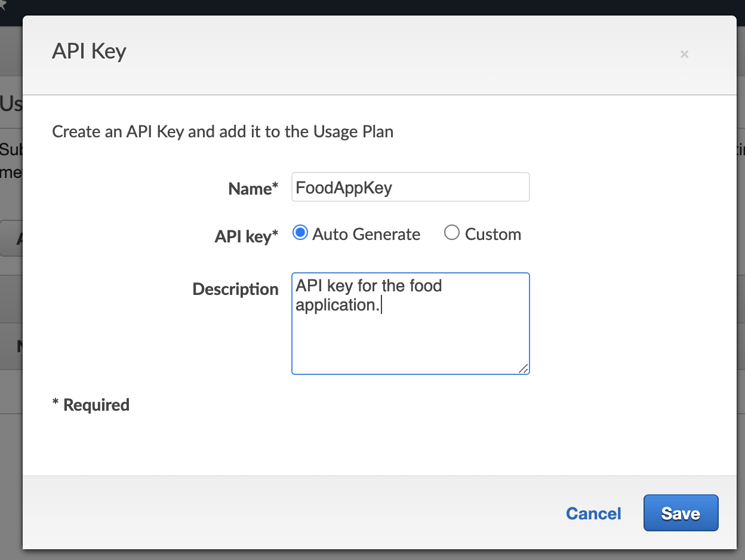Place the cursor in the Description textarea
This screenshot has height=560, width=745.
410,322
